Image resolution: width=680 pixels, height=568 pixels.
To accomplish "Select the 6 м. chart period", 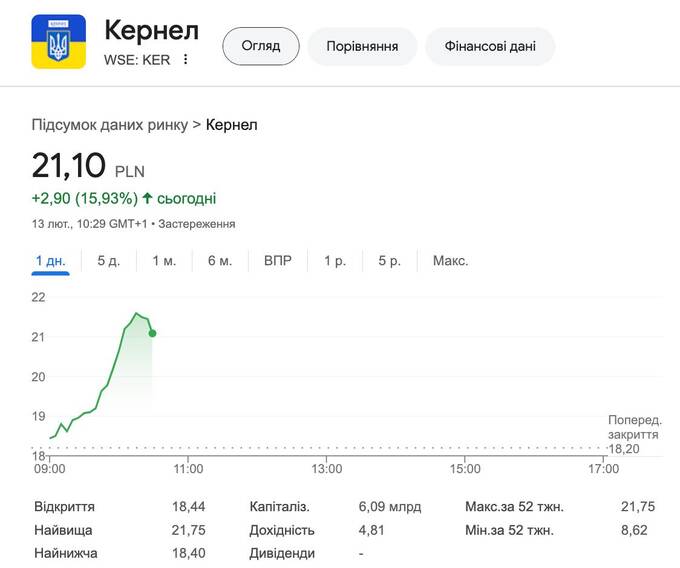I will click(x=220, y=261).
